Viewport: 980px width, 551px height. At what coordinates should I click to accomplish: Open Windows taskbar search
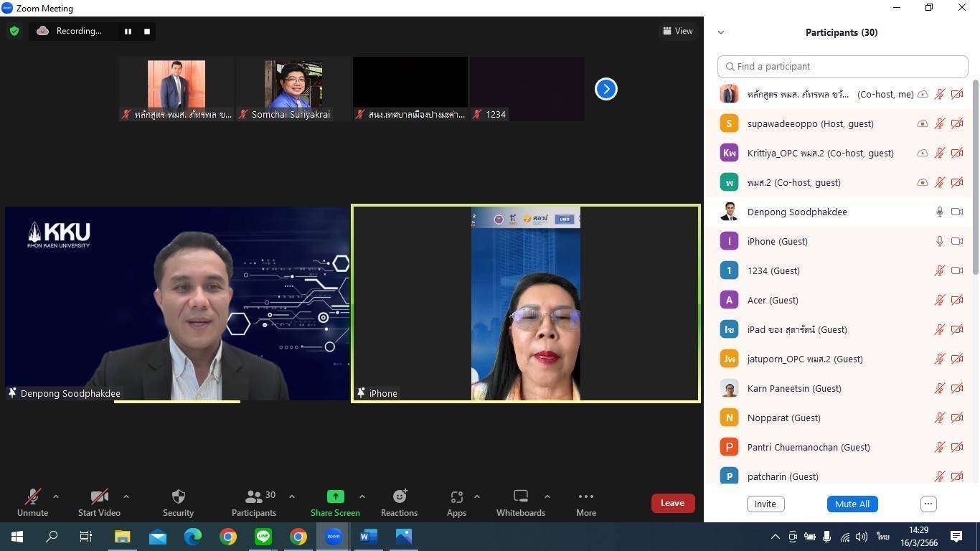(52, 537)
